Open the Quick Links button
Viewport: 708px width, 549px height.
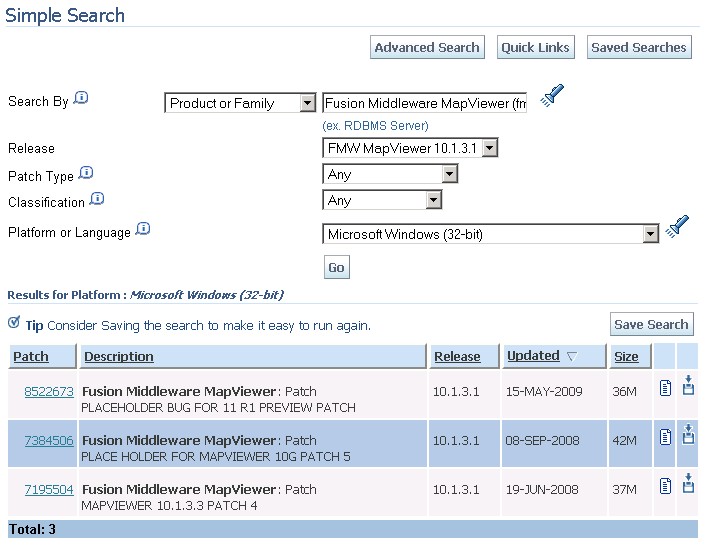[x=535, y=47]
